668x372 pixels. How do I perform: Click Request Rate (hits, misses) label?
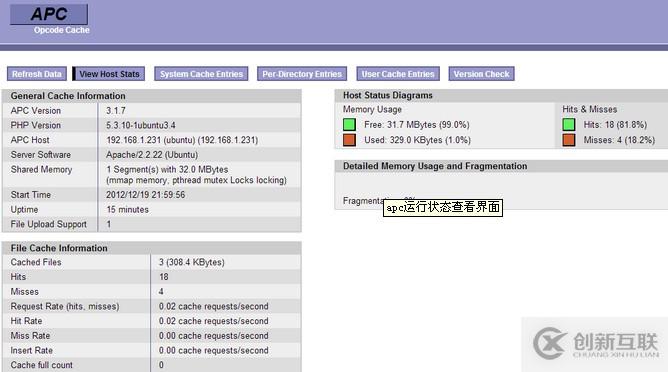click(x=65, y=306)
